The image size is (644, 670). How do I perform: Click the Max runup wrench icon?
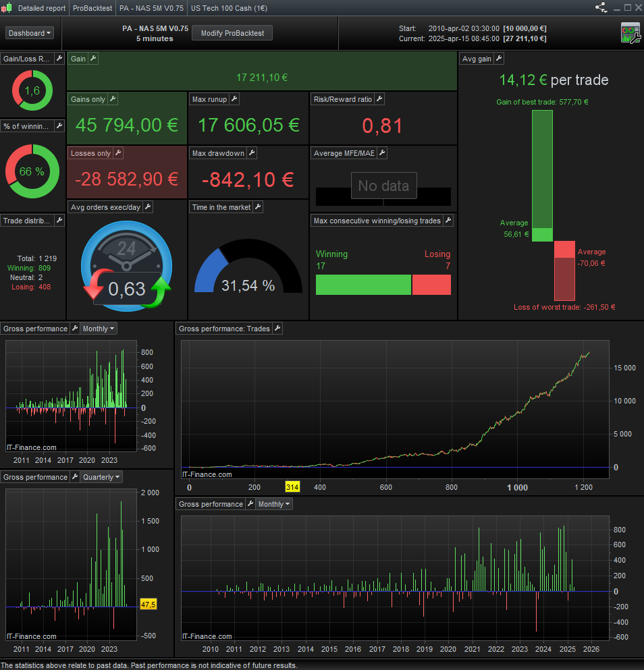(234, 99)
